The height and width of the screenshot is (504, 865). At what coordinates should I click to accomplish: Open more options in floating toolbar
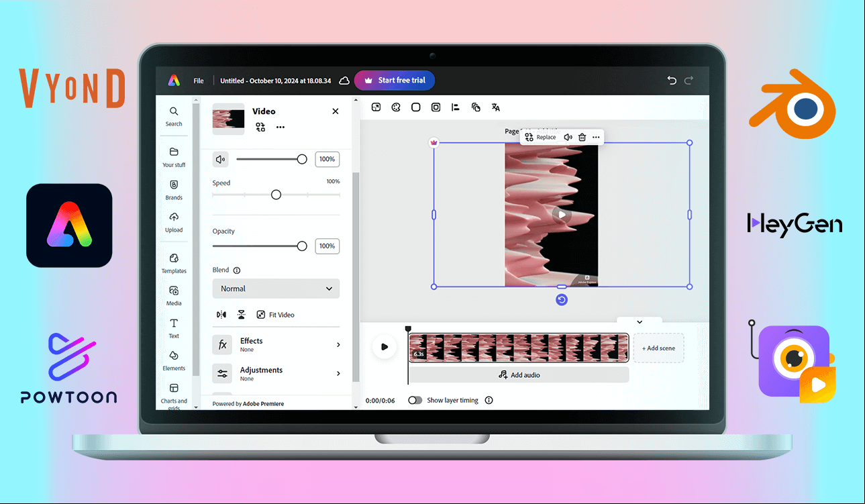pyautogui.click(x=596, y=137)
